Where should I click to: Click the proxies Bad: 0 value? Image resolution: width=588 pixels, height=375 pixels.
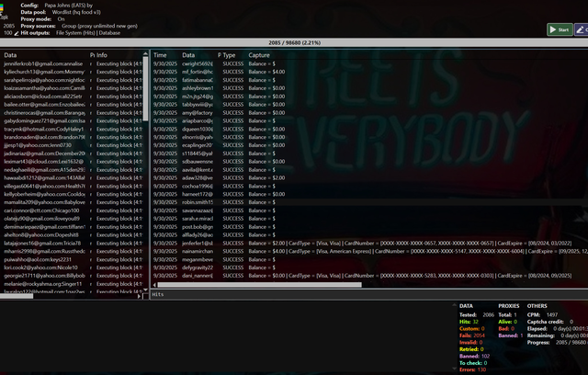click(506, 328)
